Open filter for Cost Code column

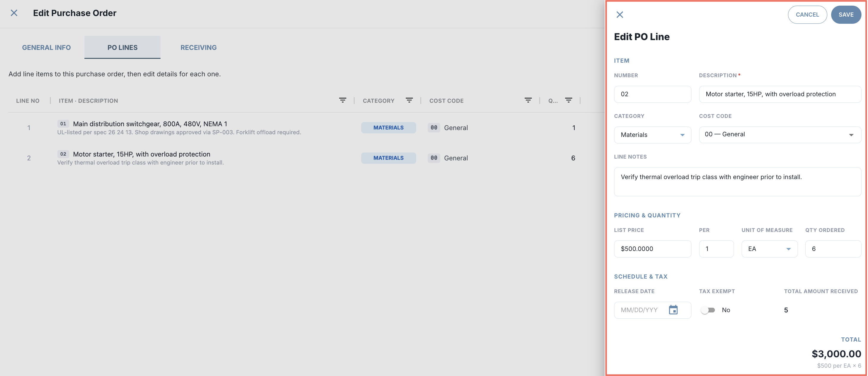point(528,100)
